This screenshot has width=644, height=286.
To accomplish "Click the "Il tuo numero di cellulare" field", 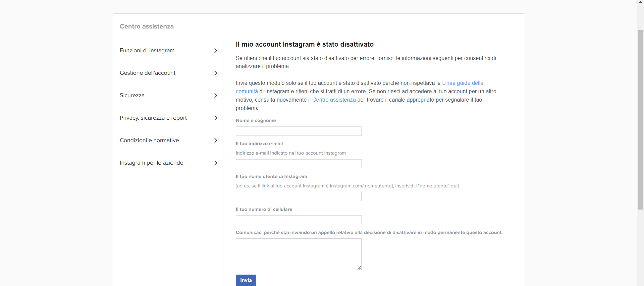I will [298, 220].
